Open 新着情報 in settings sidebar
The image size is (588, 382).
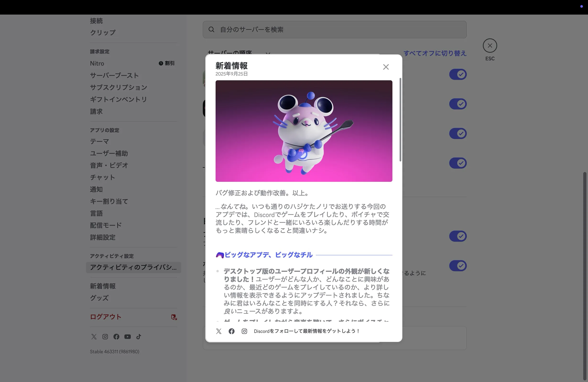click(x=103, y=286)
